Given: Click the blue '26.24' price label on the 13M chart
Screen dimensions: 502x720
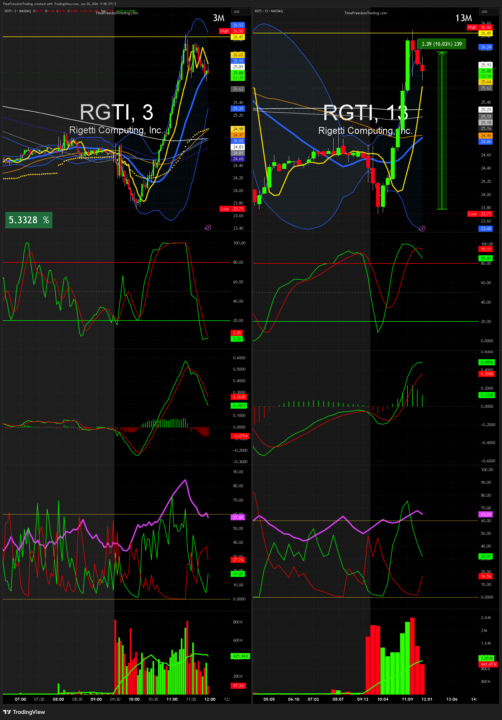Looking at the screenshot, I should [x=485, y=47].
